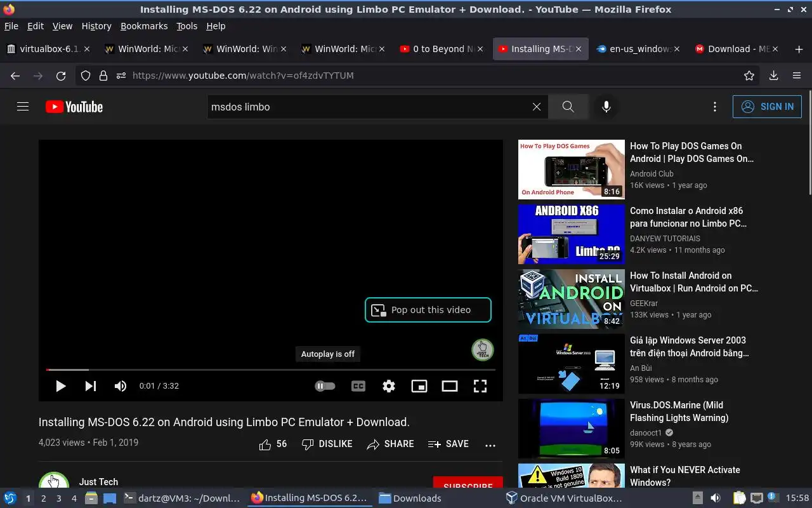This screenshot has height=508, width=812.
Task: Play the video
Action: coord(60,386)
